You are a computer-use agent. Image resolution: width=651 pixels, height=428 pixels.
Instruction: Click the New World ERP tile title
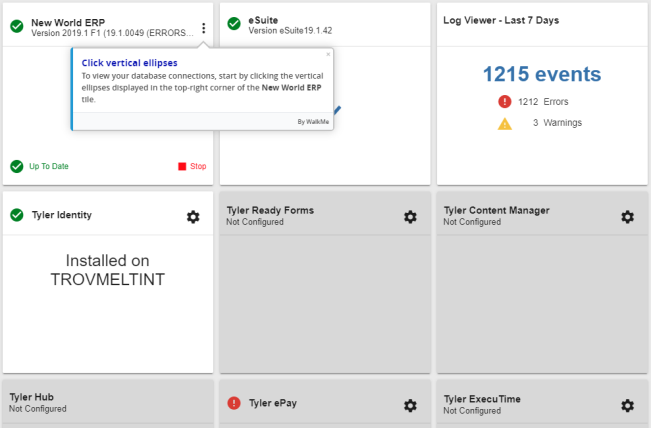pyautogui.click(x=68, y=22)
